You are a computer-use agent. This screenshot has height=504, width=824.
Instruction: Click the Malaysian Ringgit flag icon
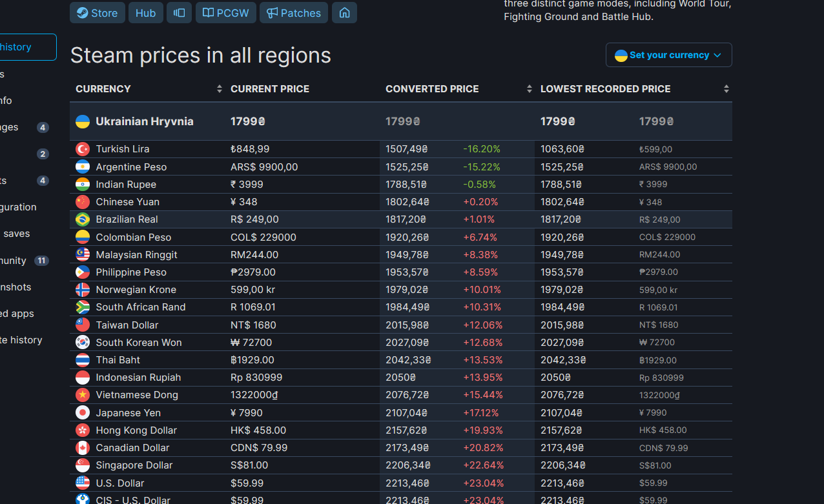83,254
